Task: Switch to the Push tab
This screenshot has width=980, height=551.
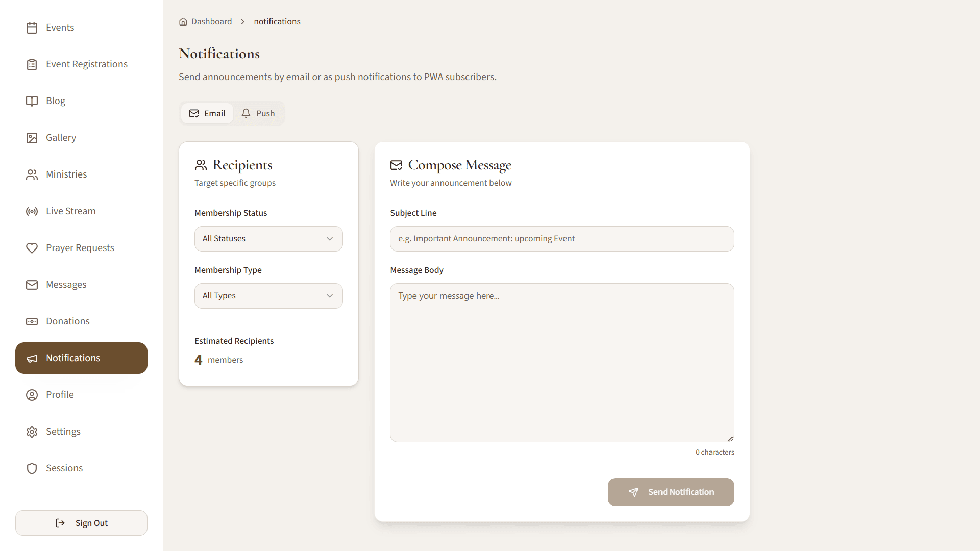Action: 258,113
